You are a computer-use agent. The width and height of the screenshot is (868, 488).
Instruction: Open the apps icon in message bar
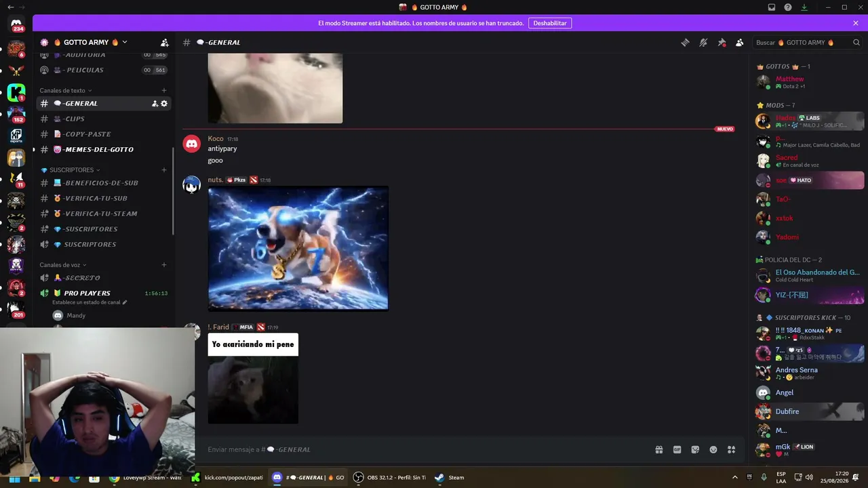[x=732, y=449]
